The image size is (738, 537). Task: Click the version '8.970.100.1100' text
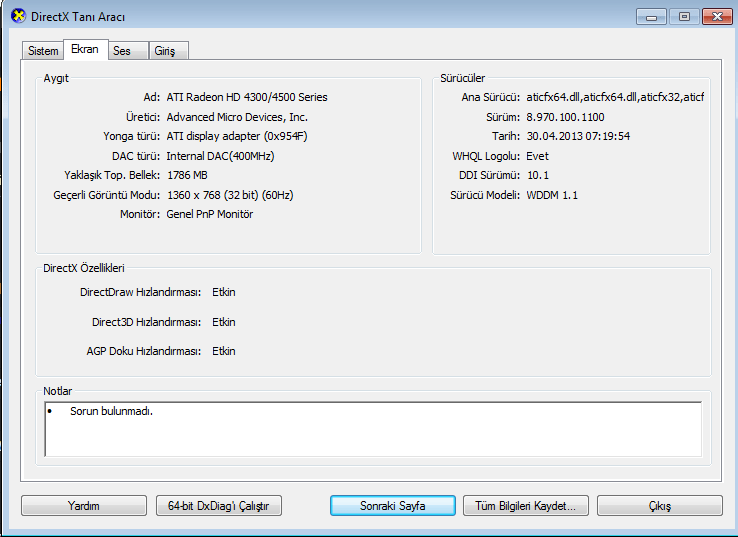[565, 117]
